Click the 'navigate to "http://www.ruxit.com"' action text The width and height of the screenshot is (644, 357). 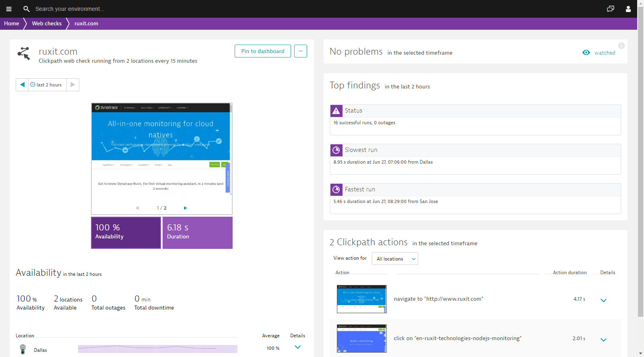tap(439, 299)
